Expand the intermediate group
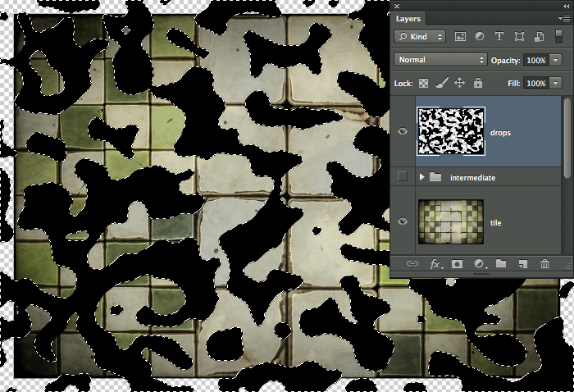The image size is (574, 392). click(421, 177)
